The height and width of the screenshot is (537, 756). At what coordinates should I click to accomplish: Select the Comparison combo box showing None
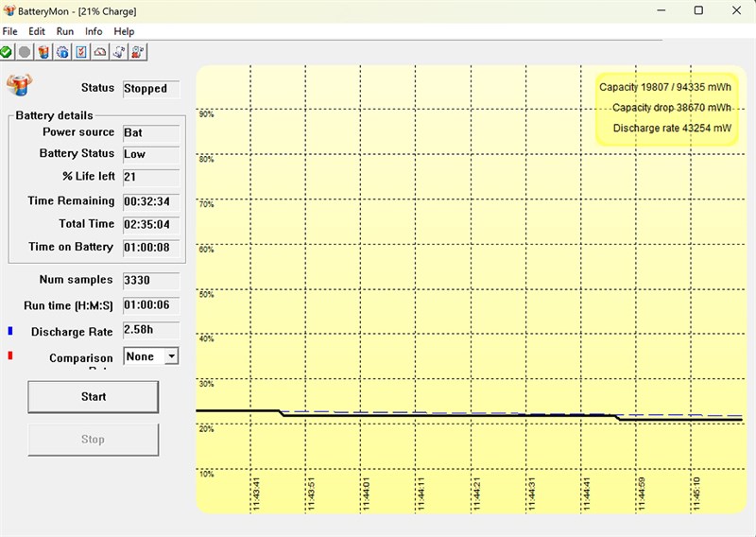(x=151, y=356)
